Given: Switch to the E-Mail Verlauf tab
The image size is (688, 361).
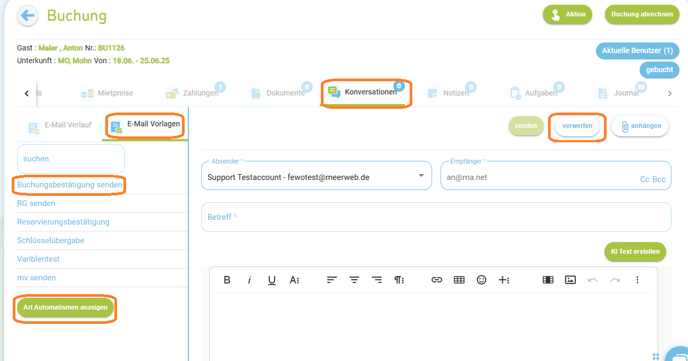Looking at the screenshot, I should click(x=60, y=125).
